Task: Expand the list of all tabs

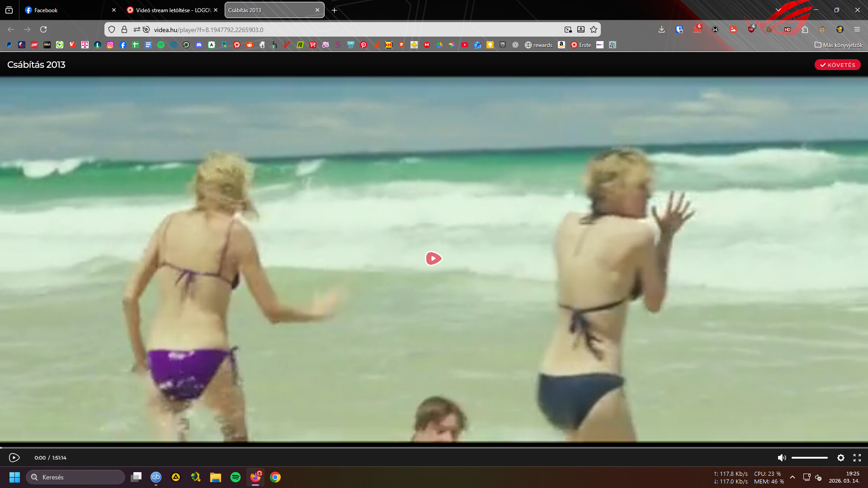Action: 778,10
